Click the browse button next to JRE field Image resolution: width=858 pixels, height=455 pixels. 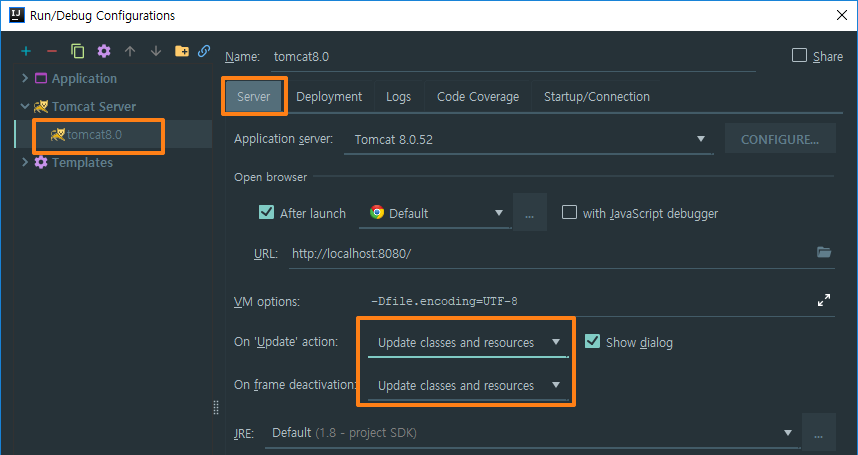819,433
